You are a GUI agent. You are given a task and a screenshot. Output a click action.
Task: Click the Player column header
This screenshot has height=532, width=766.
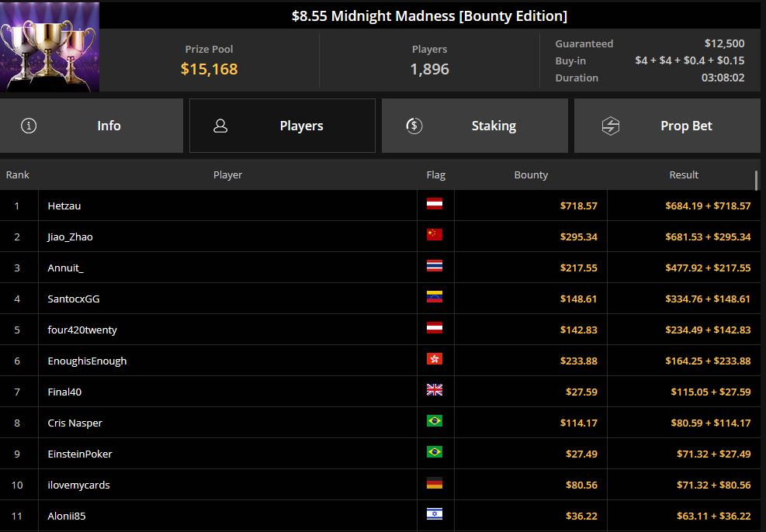pyautogui.click(x=227, y=174)
